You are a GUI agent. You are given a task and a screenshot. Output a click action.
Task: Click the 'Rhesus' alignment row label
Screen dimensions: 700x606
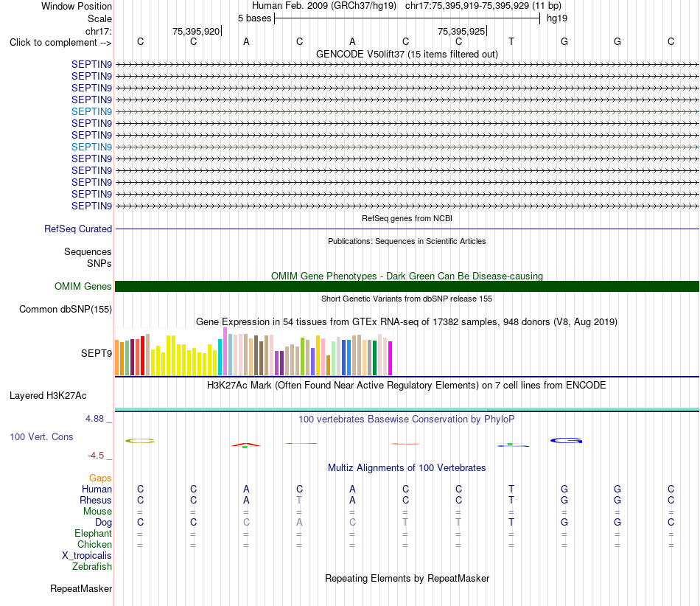pyautogui.click(x=96, y=500)
